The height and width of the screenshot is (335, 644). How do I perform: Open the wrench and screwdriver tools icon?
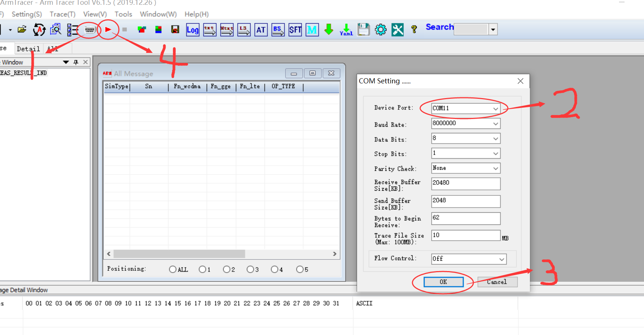(397, 29)
